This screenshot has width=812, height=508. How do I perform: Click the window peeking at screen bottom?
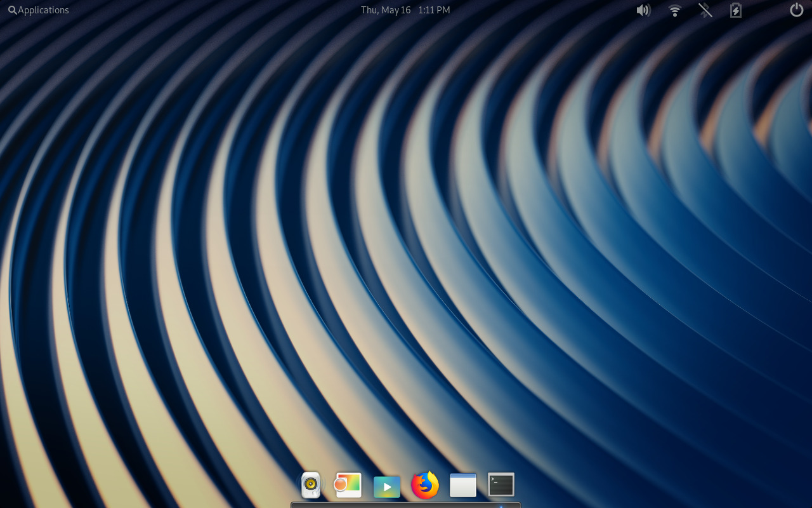pyautogui.click(x=405, y=505)
